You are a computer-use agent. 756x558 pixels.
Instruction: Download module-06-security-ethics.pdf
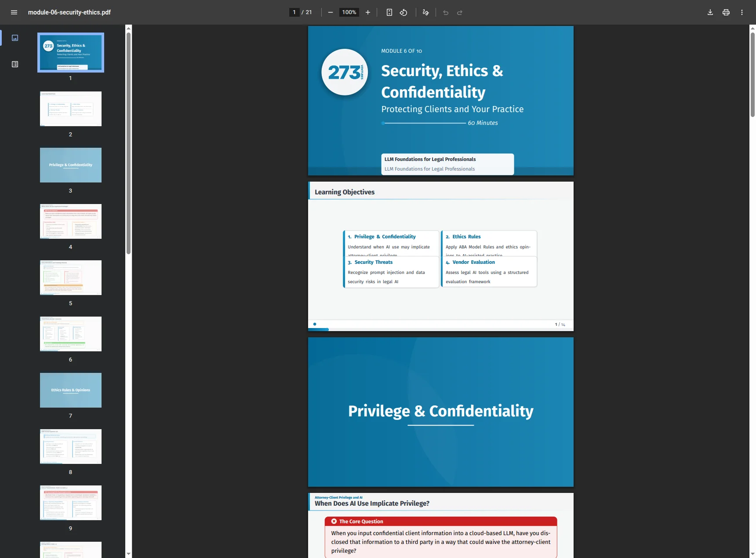point(710,12)
